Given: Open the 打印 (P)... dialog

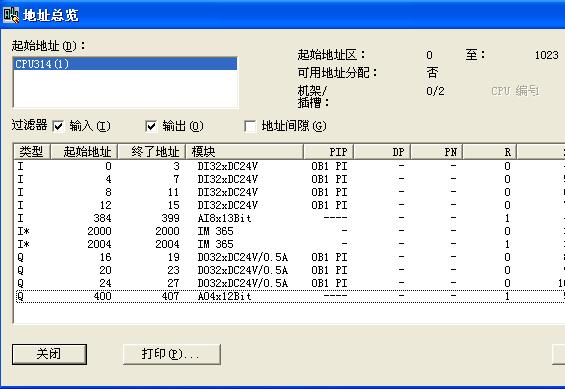Looking at the screenshot, I should tap(172, 354).
